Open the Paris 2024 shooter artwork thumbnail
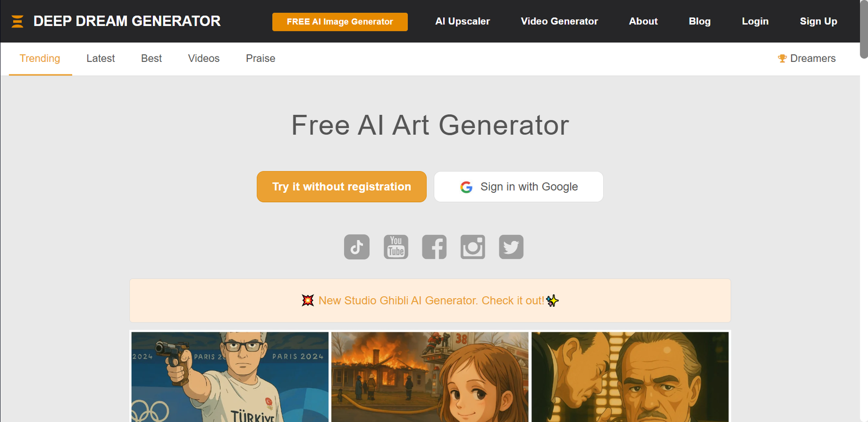 [x=230, y=377]
